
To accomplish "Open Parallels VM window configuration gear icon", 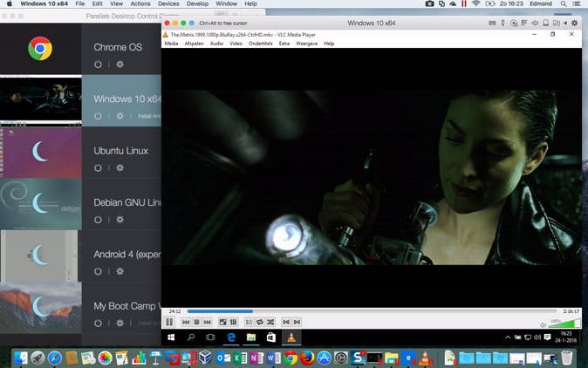I will click(x=575, y=24).
